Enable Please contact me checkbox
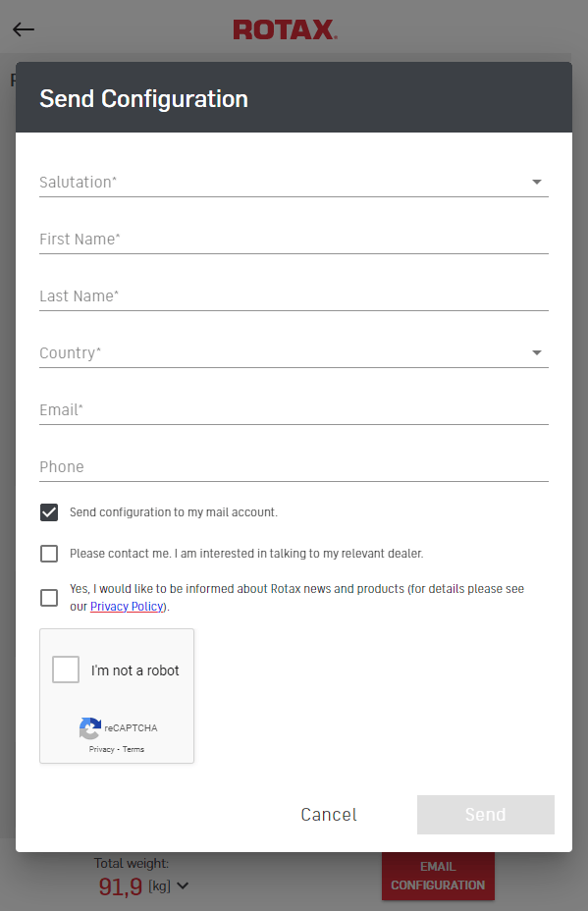The image size is (588, 911). coord(49,554)
